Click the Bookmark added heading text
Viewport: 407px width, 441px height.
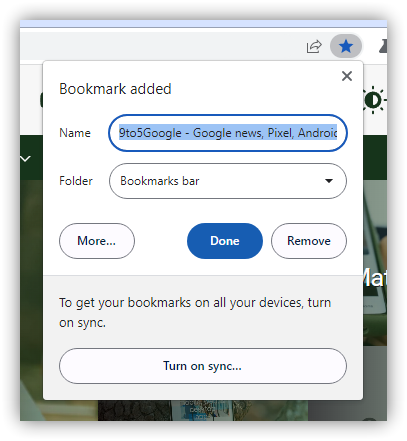(115, 89)
